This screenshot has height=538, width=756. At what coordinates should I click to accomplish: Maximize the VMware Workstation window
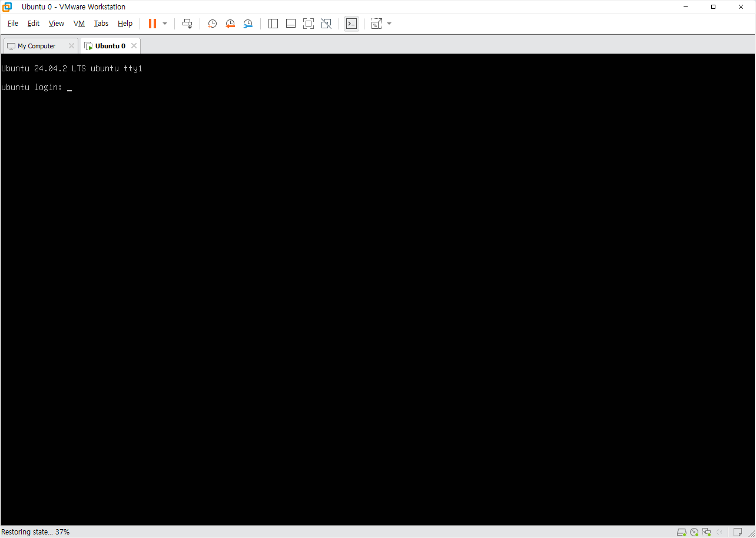[x=713, y=7]
